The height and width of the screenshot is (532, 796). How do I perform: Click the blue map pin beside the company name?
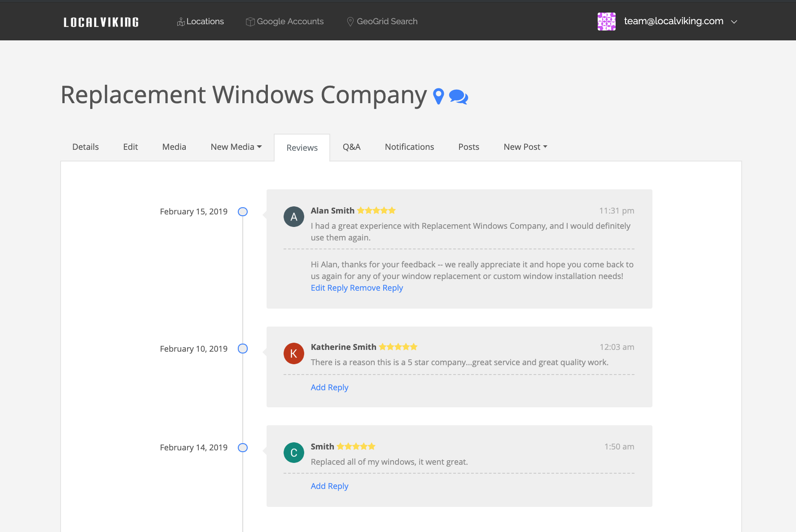pos(437,96)
